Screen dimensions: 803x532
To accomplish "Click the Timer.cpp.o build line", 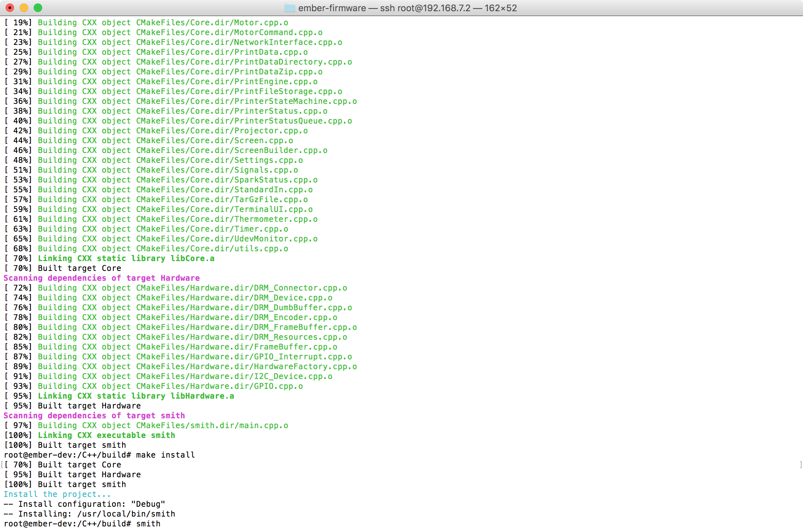I will (146, 229).
